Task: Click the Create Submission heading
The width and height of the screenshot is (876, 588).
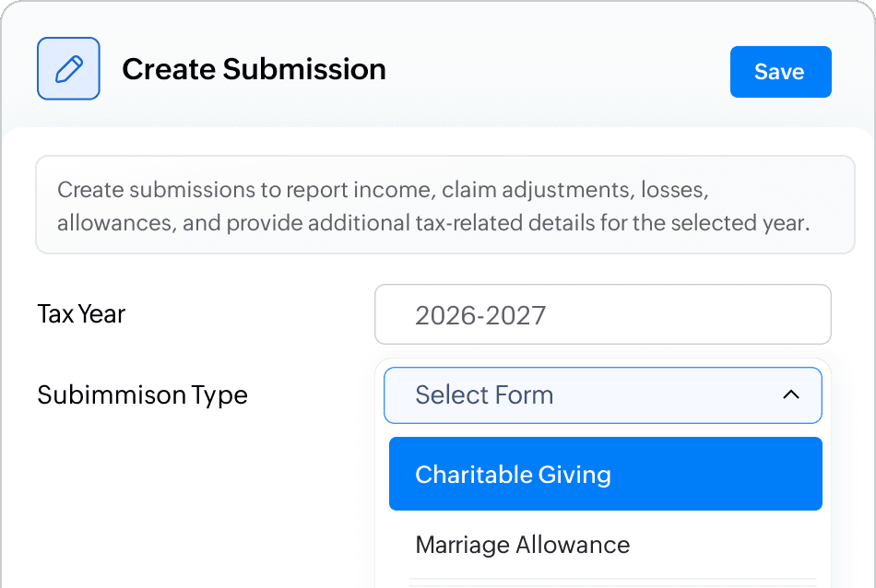Action: tap(254, 69)
